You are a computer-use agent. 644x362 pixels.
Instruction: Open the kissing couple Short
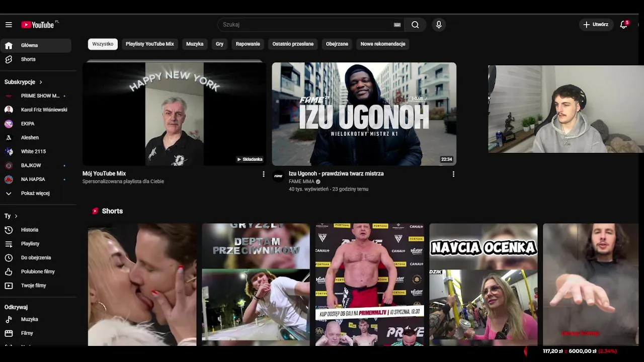coord(142,285)
